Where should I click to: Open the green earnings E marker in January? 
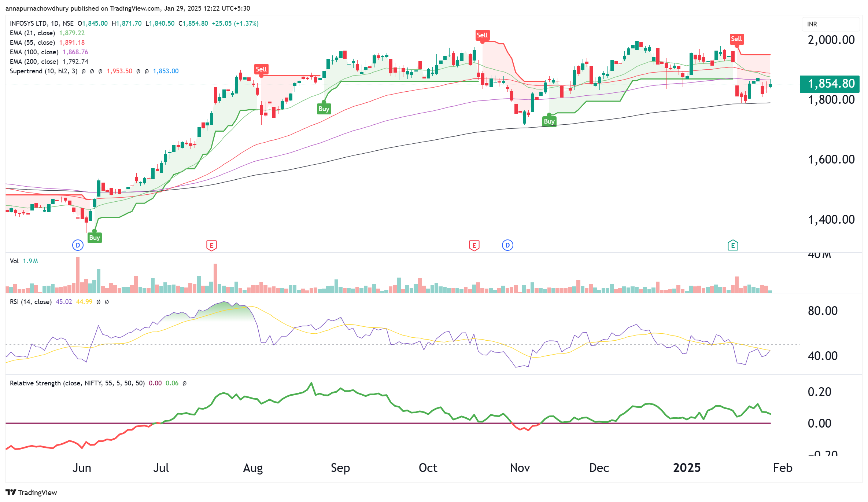click(x=732, y=245)
